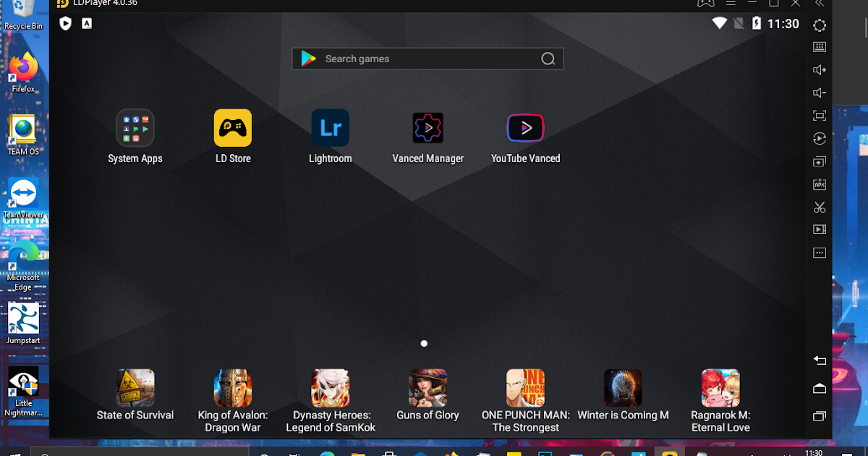Viewport: 868px width, 456px height.
Task: Select the Recycle Bin desktop icon
Action: (x=24, y=16)
